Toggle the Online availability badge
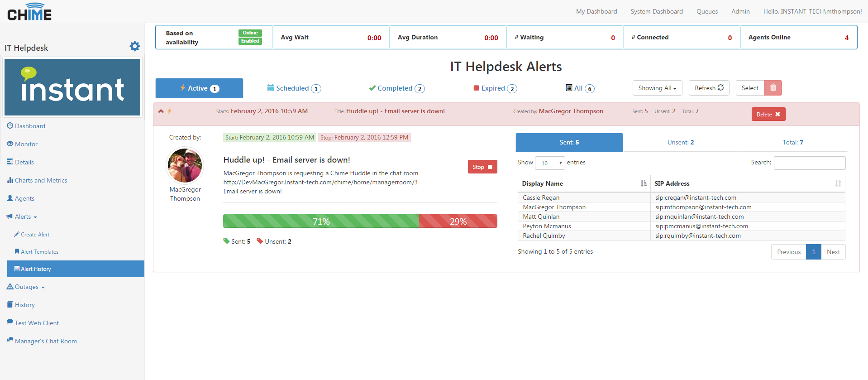 [250, 33]
